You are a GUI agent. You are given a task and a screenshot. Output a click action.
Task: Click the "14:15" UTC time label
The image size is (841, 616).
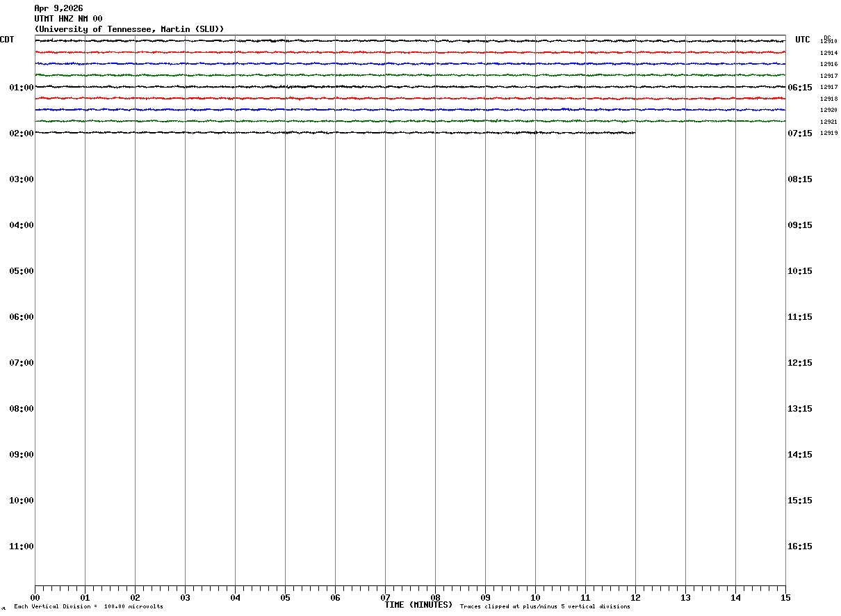(800, 455)
